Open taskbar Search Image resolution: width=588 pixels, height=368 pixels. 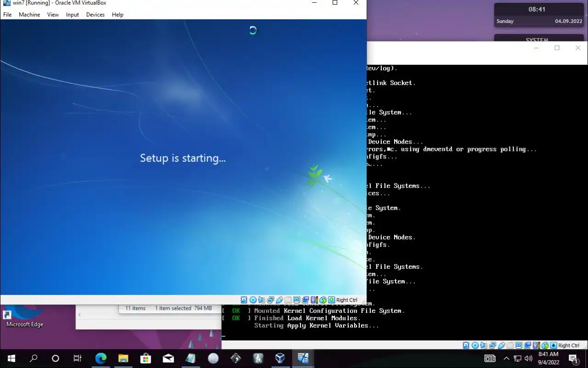click(x=33, y=358)
